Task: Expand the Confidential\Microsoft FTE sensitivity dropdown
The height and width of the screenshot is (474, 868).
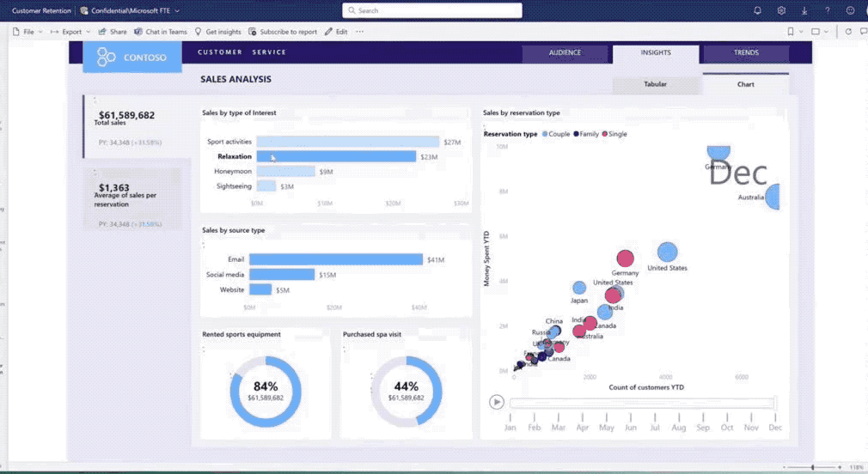Action: point(177,10)
